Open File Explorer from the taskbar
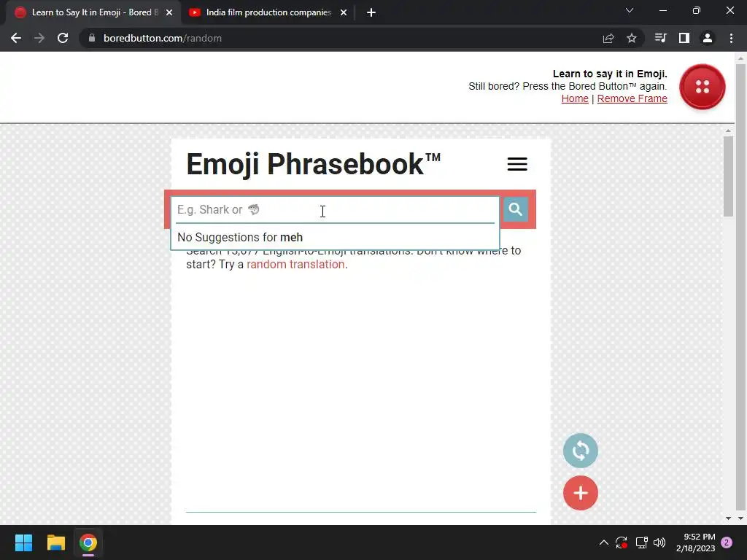Image resolution: width=747 pixels, height=560 pixels. (x=55, y=542)
